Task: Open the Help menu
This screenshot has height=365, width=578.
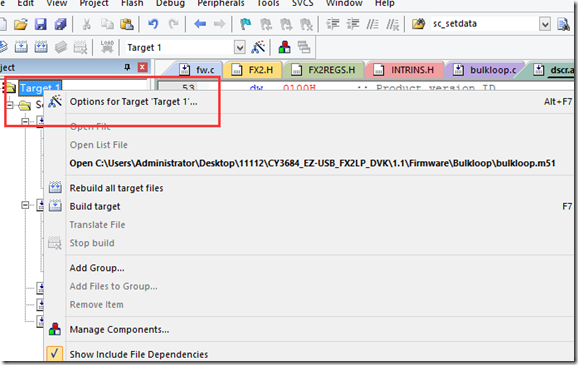Action: coord(385,3)
